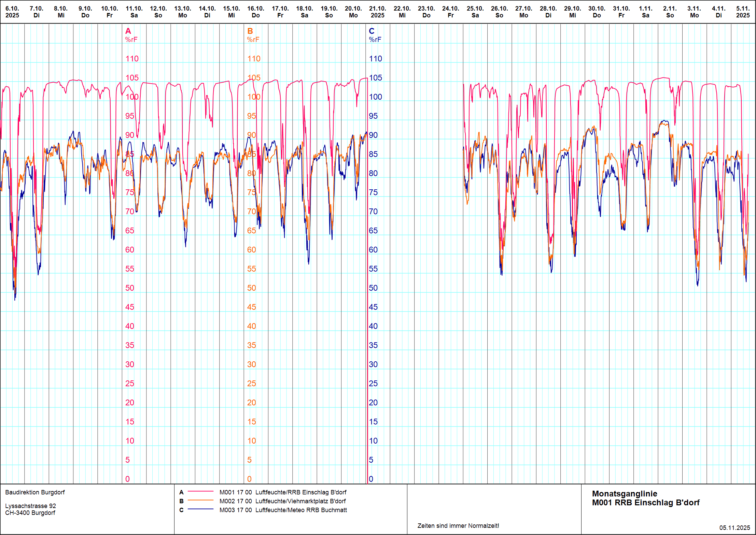Select the M002 Luftfeuchte/Viehmarktplatz legend entry

click(x=282, y=501)
